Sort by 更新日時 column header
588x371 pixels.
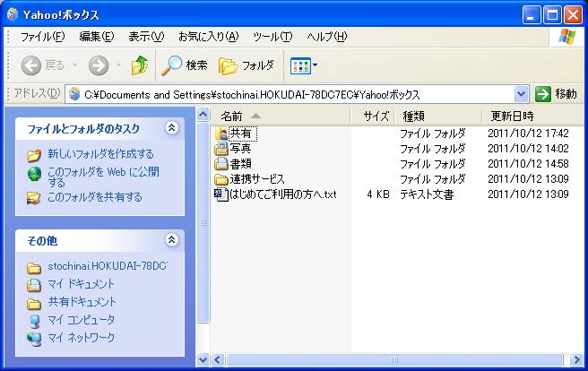coord(532,116)
